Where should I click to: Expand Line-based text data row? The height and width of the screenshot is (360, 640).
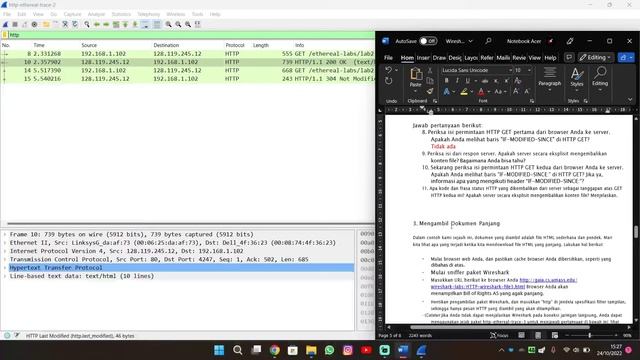coord(5,276)
